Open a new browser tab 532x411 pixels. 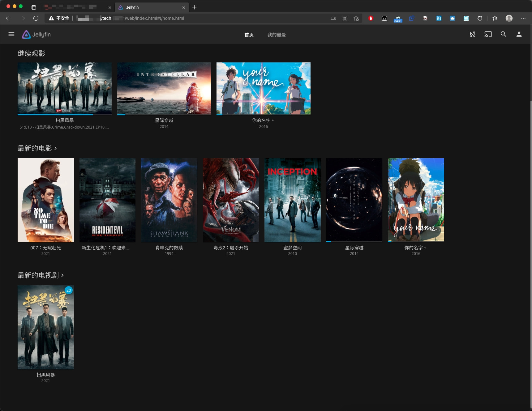click(x=194, y=7)
